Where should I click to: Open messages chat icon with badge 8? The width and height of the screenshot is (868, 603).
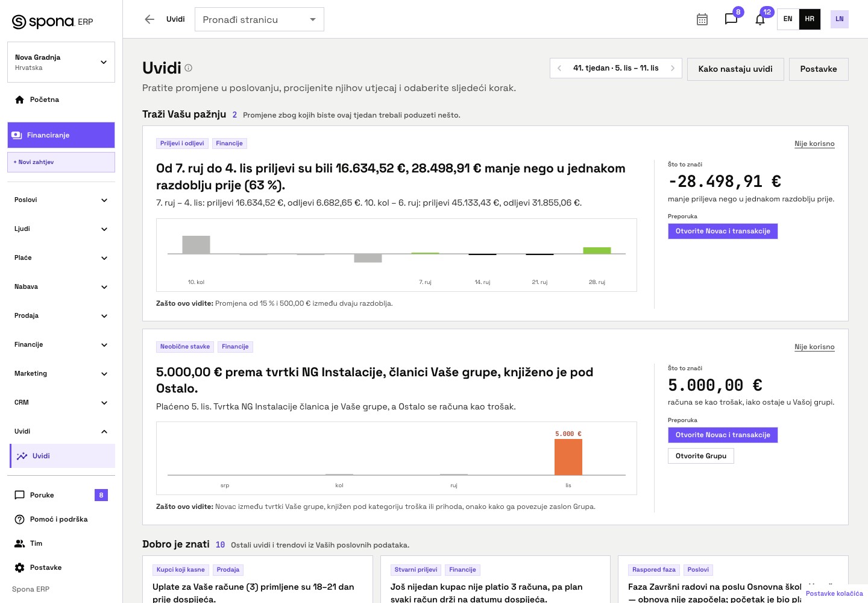pos(731,19)
